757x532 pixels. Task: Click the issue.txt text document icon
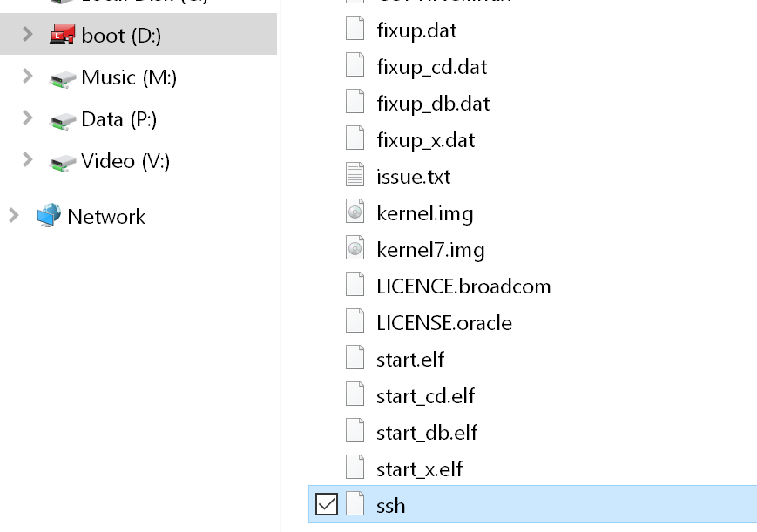pos(355,177)
